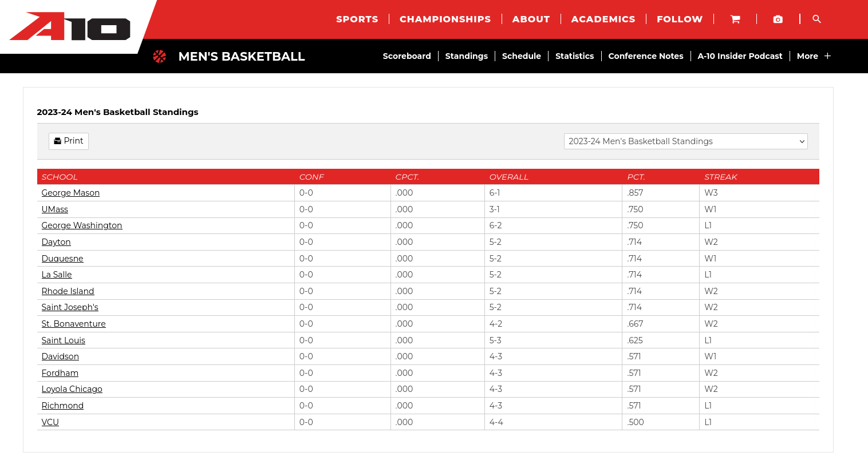Open the La Salle school link
868x456 pixels.
click(57, 275)
